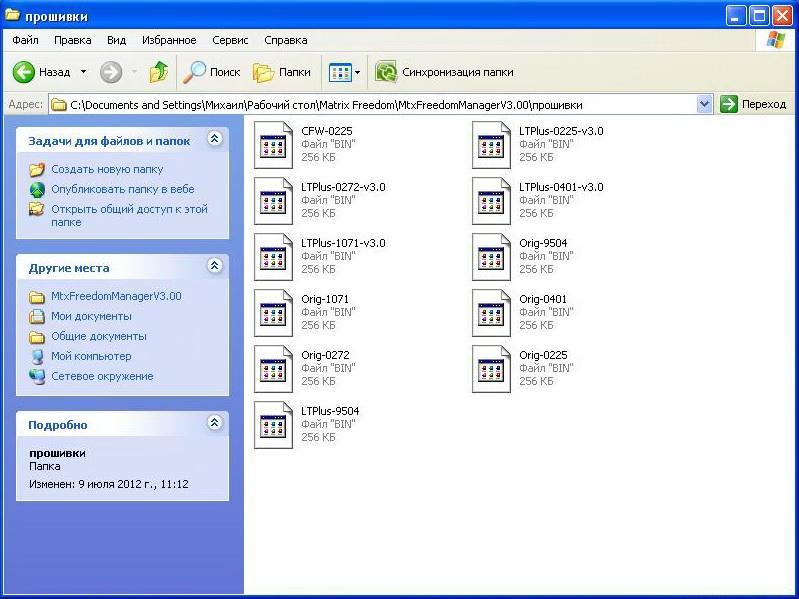Open the Файл menu

tap(25, 40)
